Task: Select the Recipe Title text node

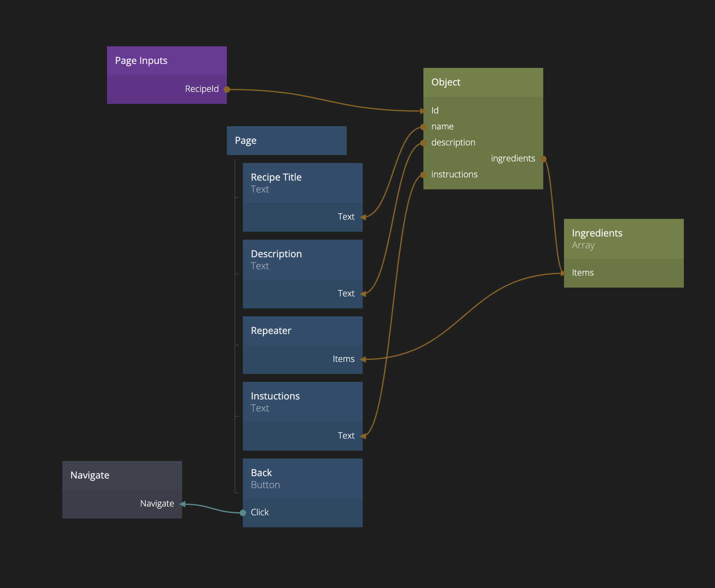Action: [302, 183]
